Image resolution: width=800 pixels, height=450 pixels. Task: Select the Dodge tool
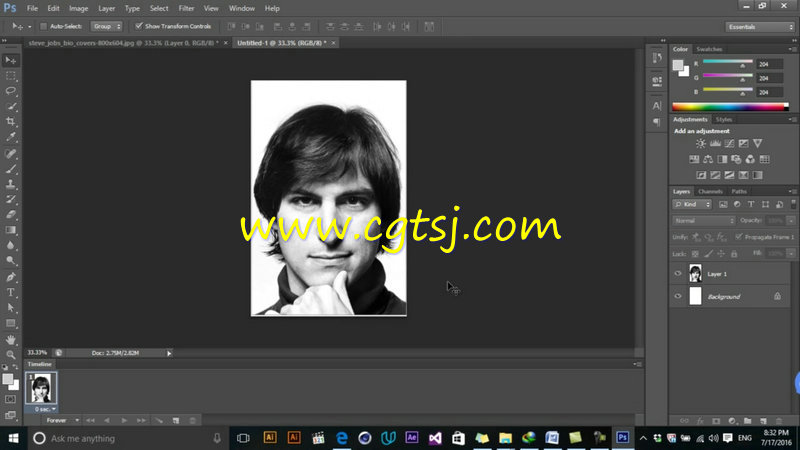click(x=11, y=261)
